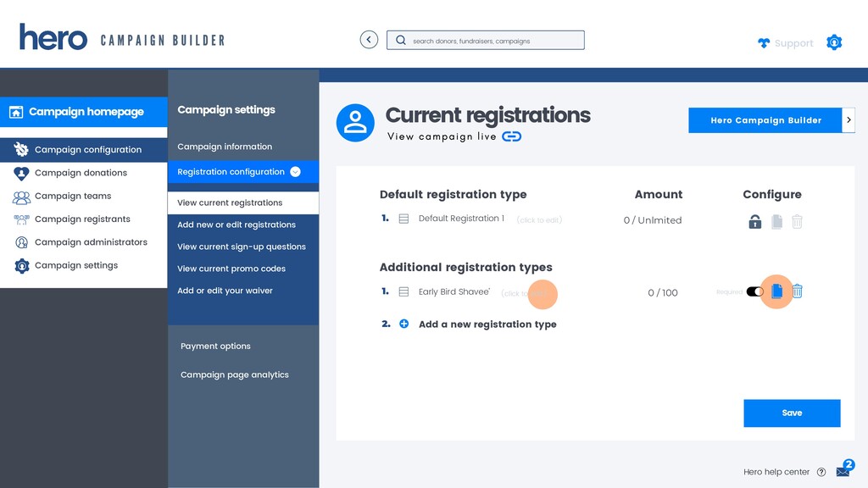This screenshot has width=868, height=488.
Task: Open Campaign settings in left sidebar
Action: (76, 265)
